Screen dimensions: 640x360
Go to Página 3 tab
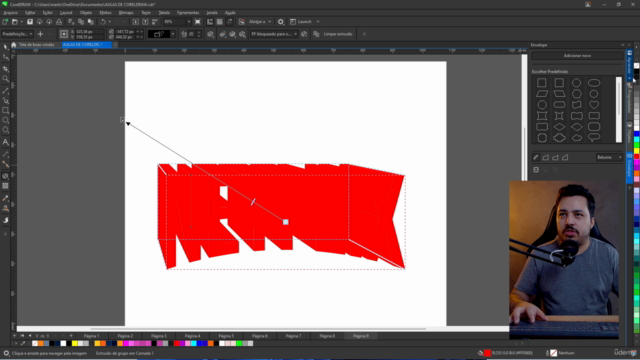(x=159, y=336)
